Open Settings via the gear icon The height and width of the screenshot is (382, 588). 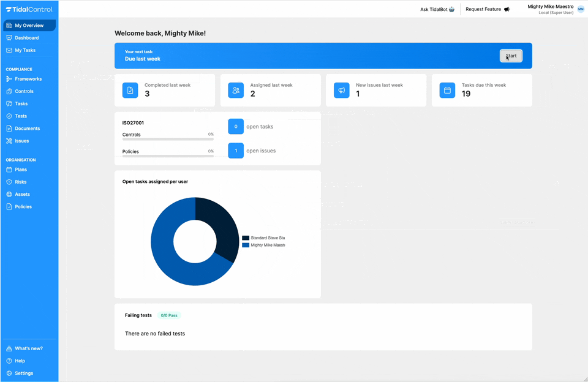pos(9,373)
